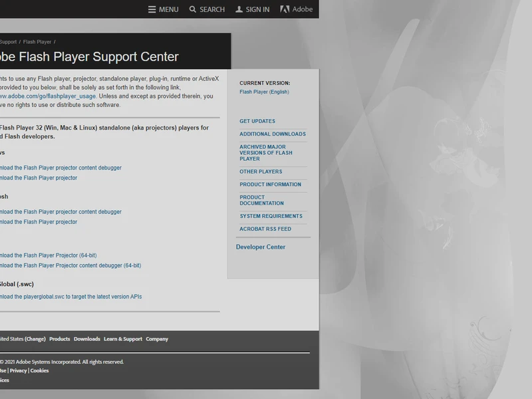Download Windows Flash Player projector
This screenshot has height=399, width=532.
[39, 178]
